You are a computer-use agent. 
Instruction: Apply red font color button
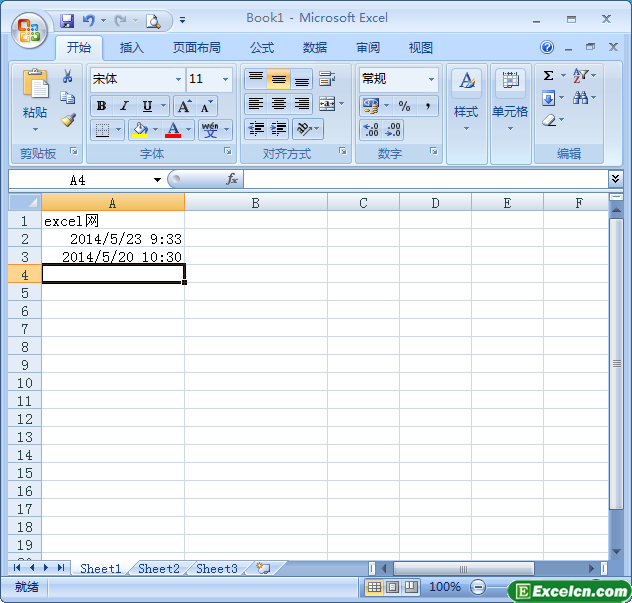click(173, 129)
